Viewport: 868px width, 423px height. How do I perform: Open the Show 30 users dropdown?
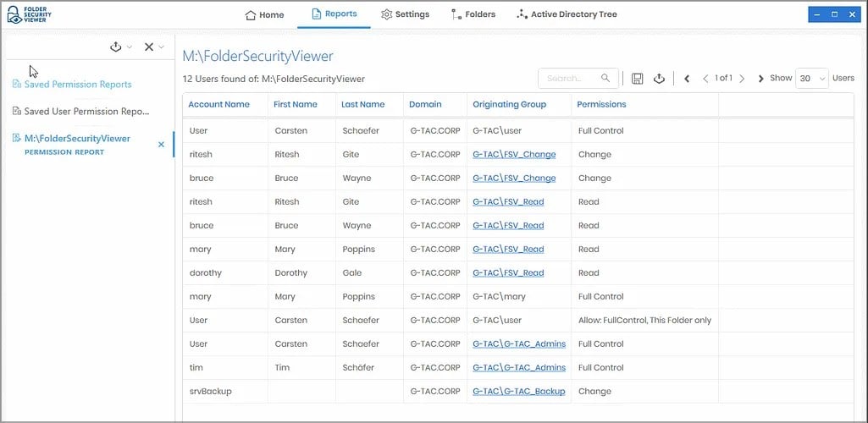click(811, 79)
